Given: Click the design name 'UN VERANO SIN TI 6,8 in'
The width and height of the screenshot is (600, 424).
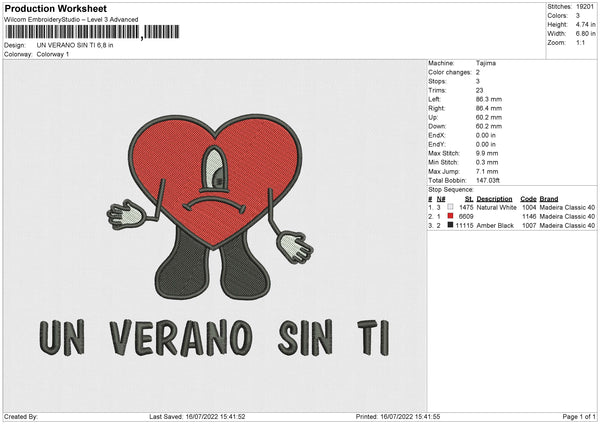Looking at the screenshot, I should pos(75,45).
